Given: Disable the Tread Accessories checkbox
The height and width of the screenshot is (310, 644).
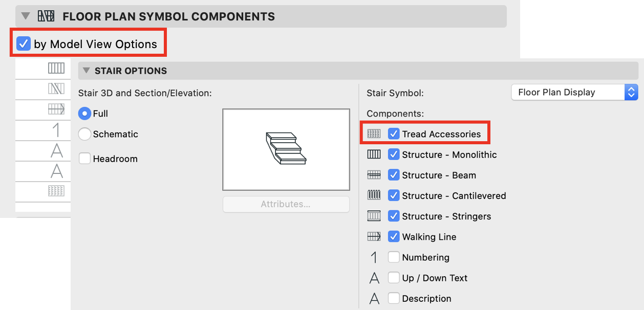Looking at the screenshot, I should [394, 134].
